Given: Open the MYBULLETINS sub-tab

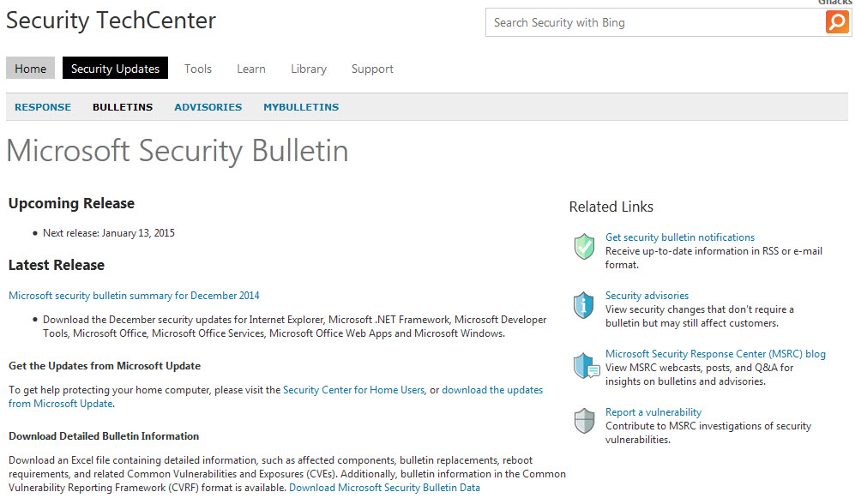Looking at the screenshot, I should (x=301, y=107).
